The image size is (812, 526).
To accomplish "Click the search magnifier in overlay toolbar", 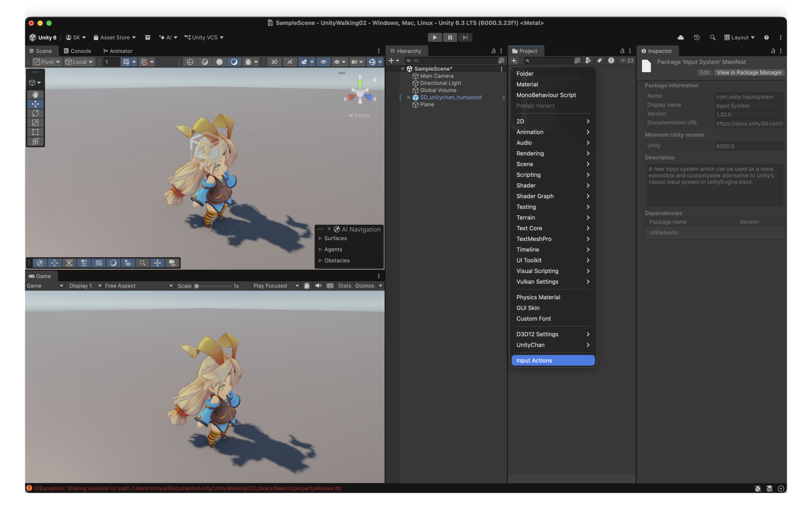I will tap(143, 263).
